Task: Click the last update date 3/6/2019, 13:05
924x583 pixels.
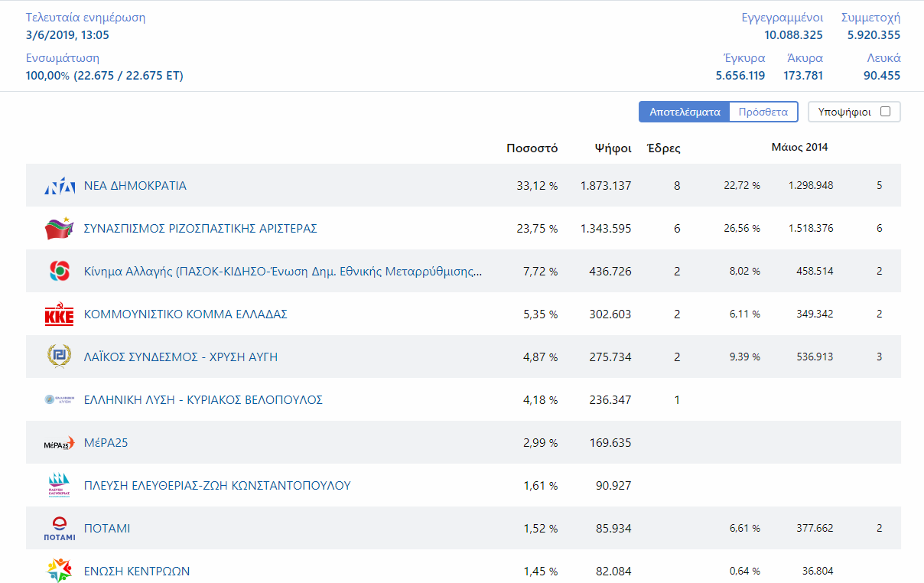Action: (67, 35)
